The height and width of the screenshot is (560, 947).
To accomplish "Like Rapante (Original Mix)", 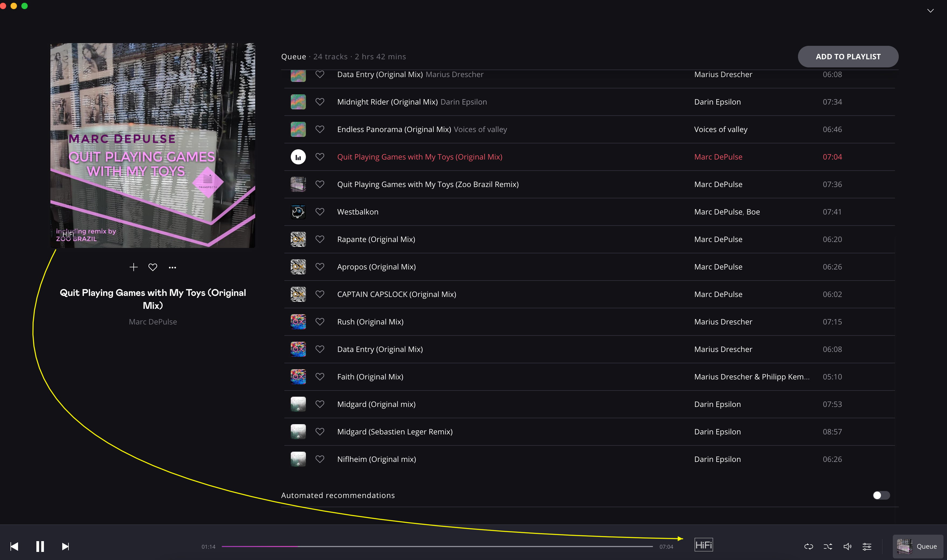I will pos(320,239).
